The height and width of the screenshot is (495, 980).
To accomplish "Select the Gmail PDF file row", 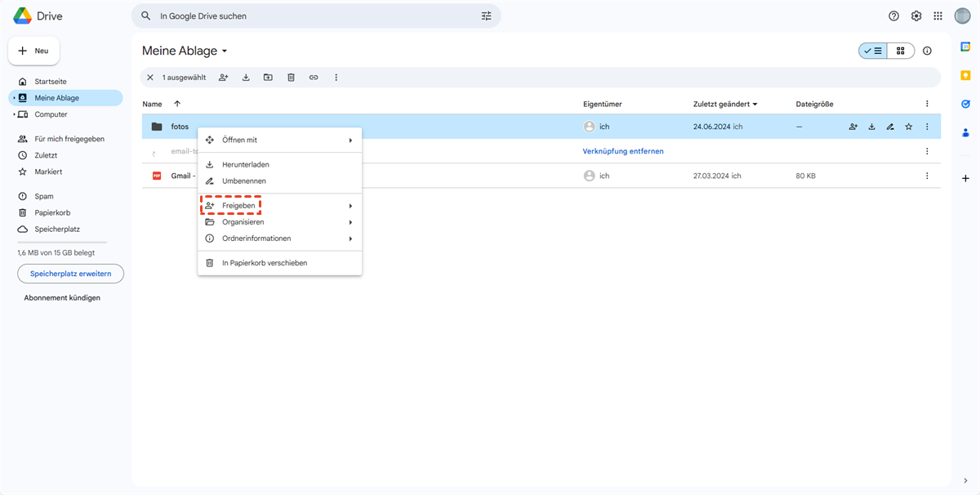I will (541, 176).
